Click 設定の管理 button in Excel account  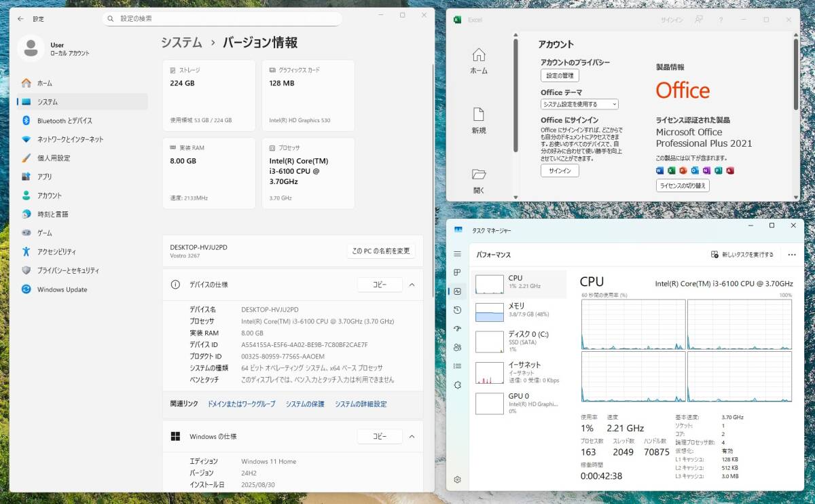point(560,75)
